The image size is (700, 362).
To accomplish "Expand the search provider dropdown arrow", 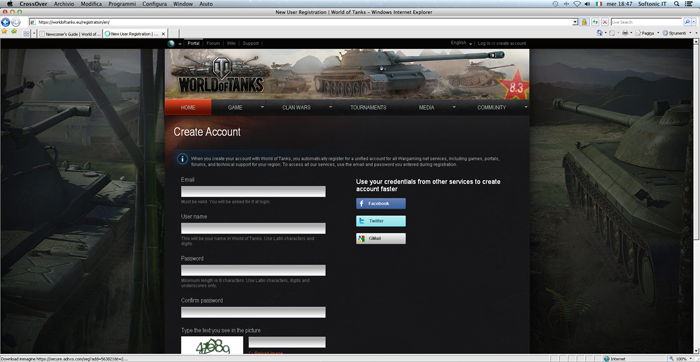I will (x=695, y=22).
